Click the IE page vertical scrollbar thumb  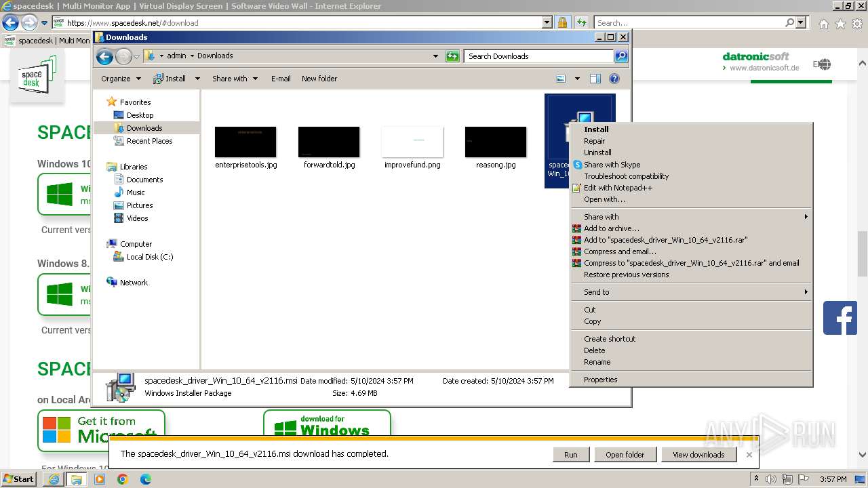click(x=862, y=254)
